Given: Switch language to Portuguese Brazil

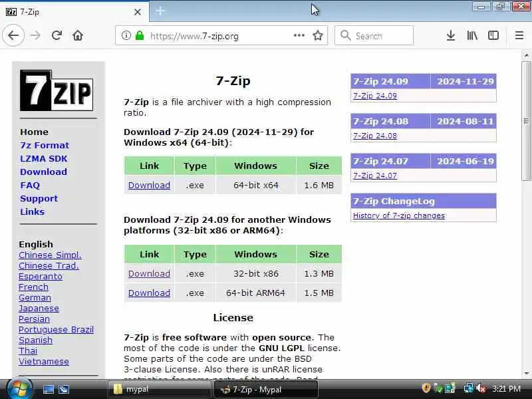Looking at the screenshot, I should coord(56,329).
